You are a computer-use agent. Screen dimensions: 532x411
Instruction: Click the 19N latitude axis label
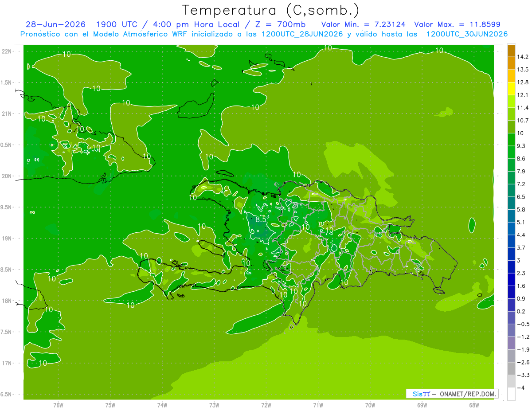7,239
